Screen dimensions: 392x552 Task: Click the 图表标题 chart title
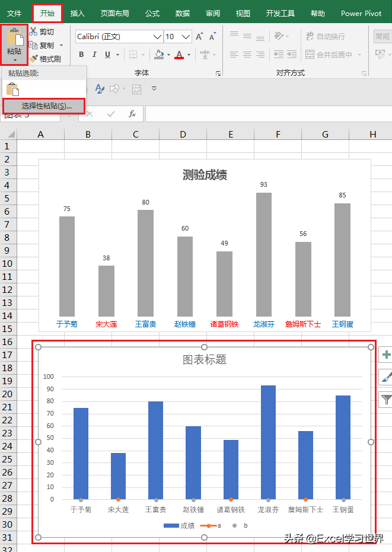[204, 359]
